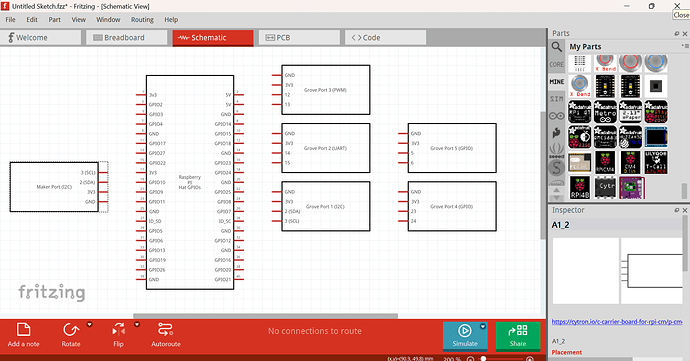Start the Simulate button

coord(465,336)
